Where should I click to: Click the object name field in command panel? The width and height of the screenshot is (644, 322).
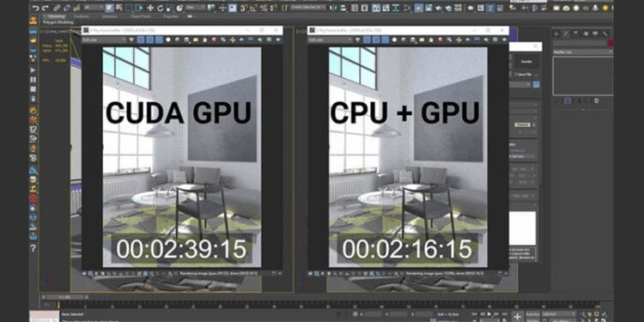tap(580, 44)
